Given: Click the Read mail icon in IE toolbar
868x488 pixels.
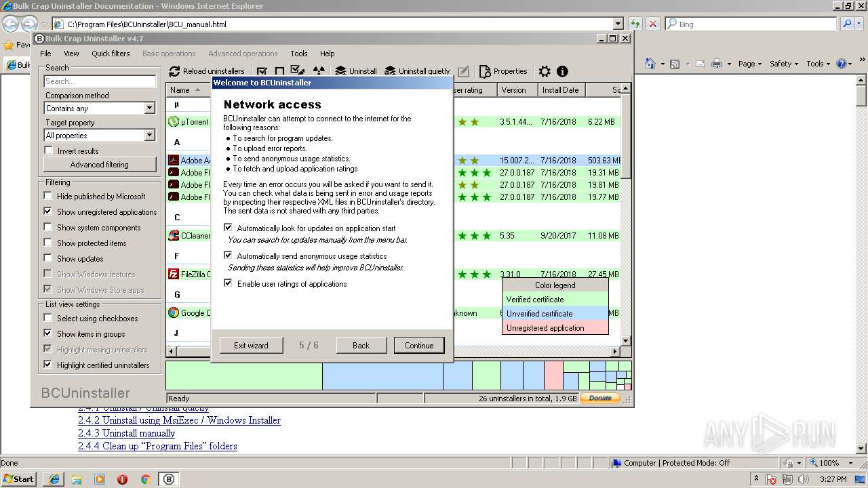Looking at the screenshot, I should [x=699, y=64].
